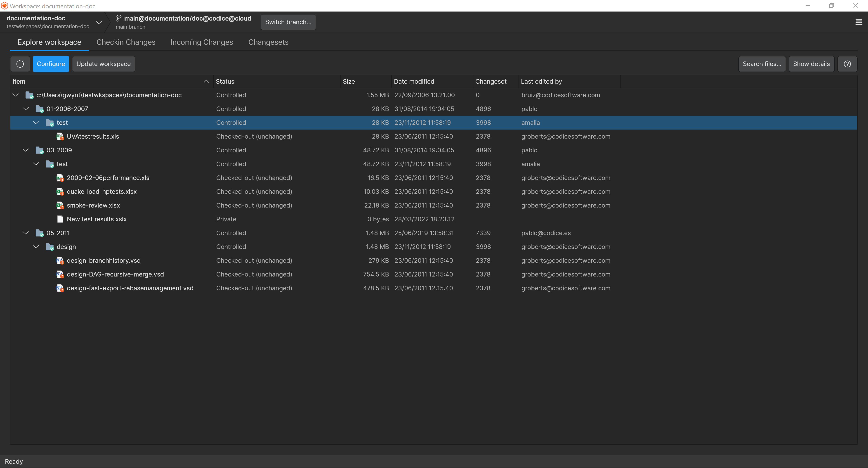868x468 pixels.
Task: Click the Excel icon beside quake-load-hptests.xlsx
Action: pyautogui.click(x=60, y=191)
